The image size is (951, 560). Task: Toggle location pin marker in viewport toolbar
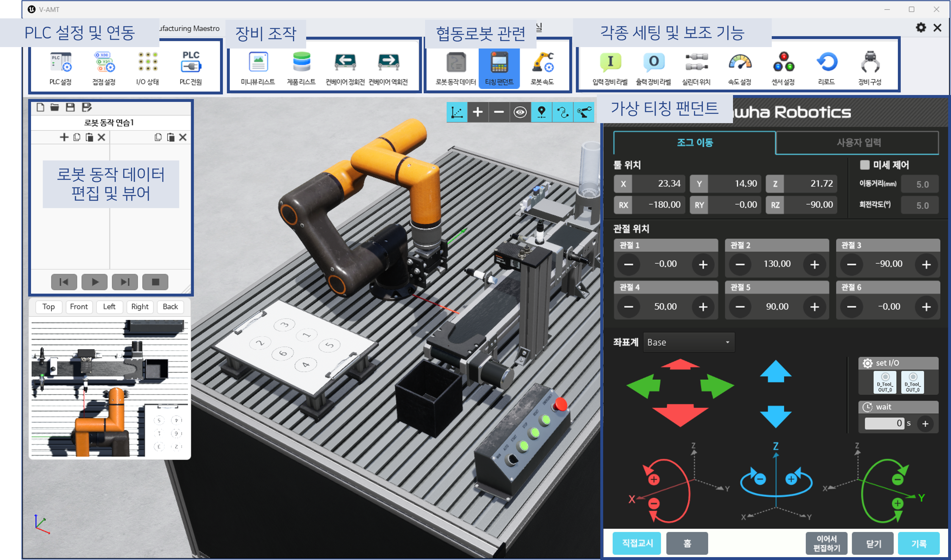point(541,112)
